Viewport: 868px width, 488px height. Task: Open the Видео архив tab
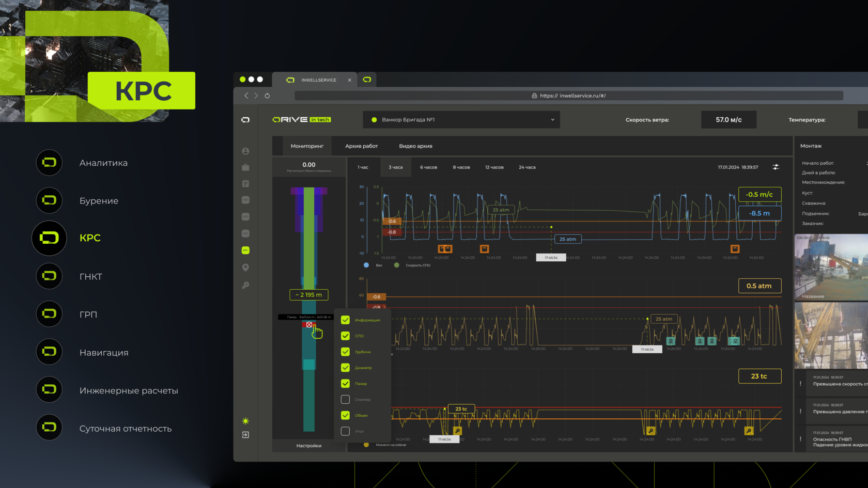point(416,146)
